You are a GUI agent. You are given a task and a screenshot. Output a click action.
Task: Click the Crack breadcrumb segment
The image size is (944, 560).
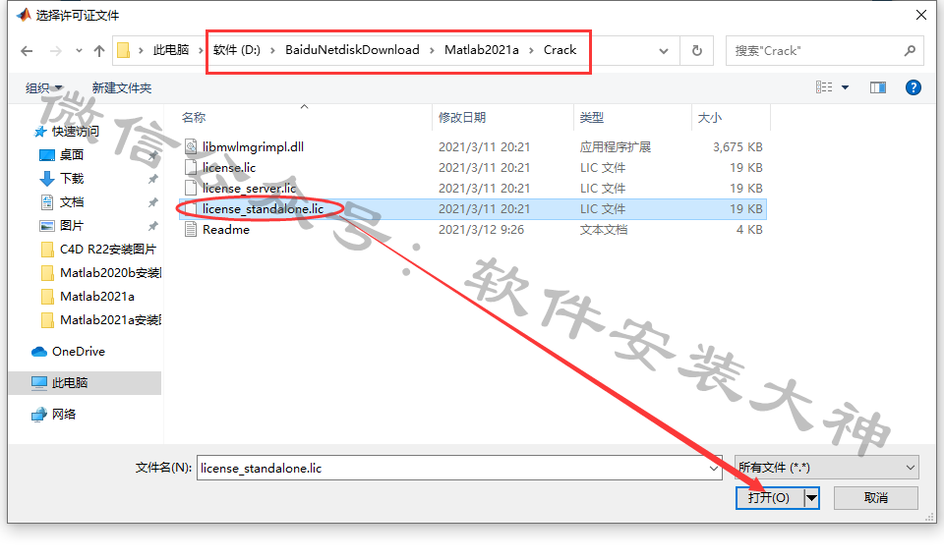click(x=560, y=50)
